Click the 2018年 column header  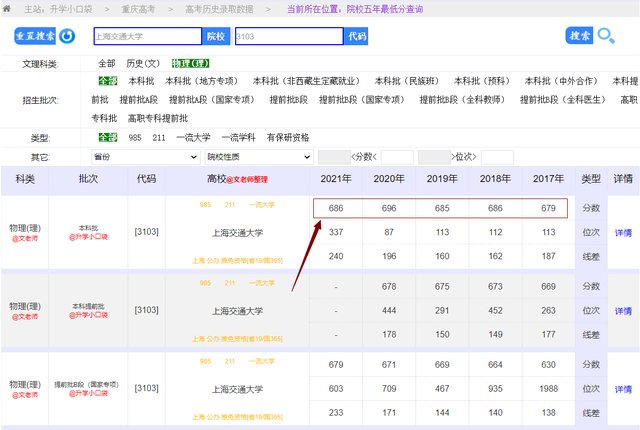point(495,179)
